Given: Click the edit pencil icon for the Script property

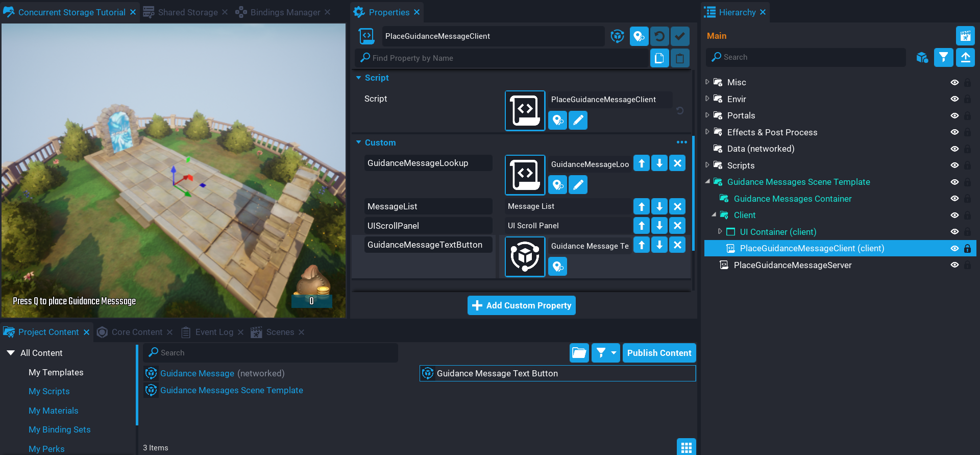Looking at the screenshot, I should coord(578,121).
